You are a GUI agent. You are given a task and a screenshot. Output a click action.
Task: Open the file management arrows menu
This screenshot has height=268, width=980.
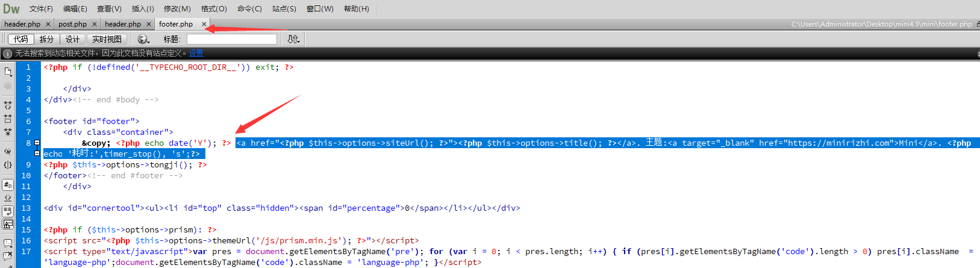coord(293,39)
